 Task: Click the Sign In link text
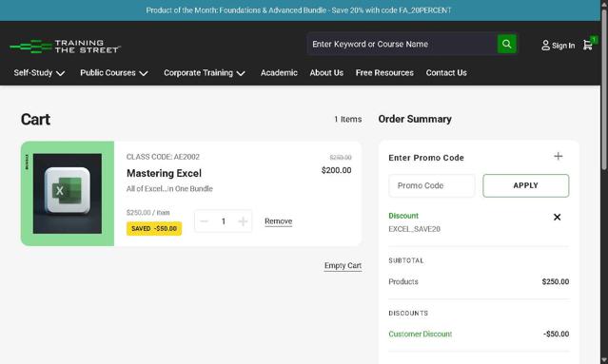coord(563,46)
